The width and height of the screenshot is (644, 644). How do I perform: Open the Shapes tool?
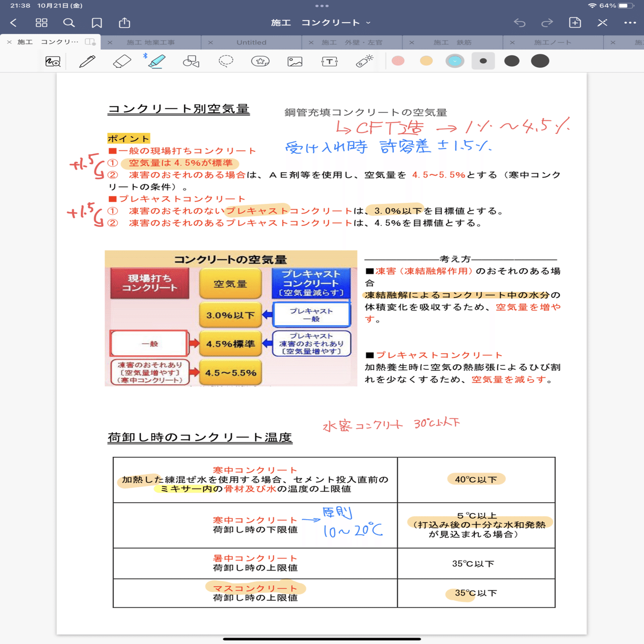point(190,61)
